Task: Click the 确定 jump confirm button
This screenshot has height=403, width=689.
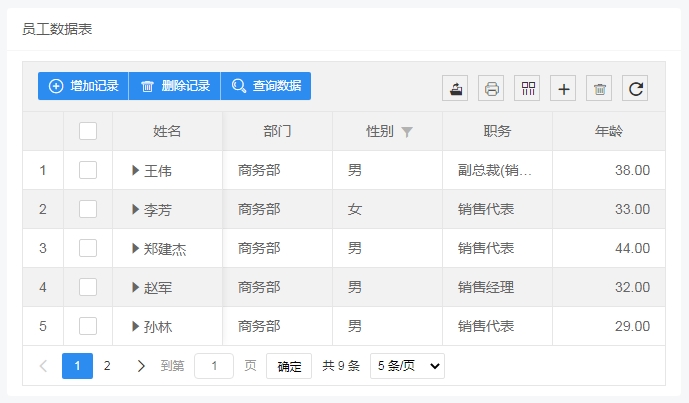Action: [x=289, y=366]
